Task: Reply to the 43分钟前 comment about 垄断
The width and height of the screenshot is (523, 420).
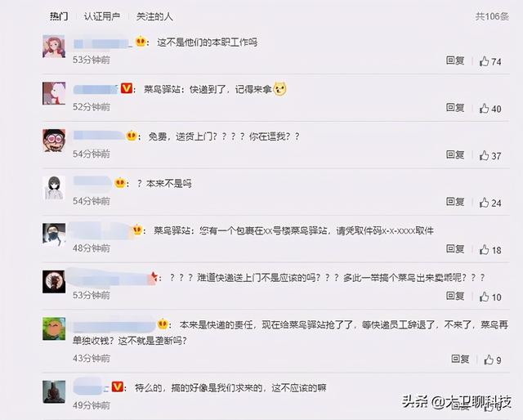Action: (460, 359)
